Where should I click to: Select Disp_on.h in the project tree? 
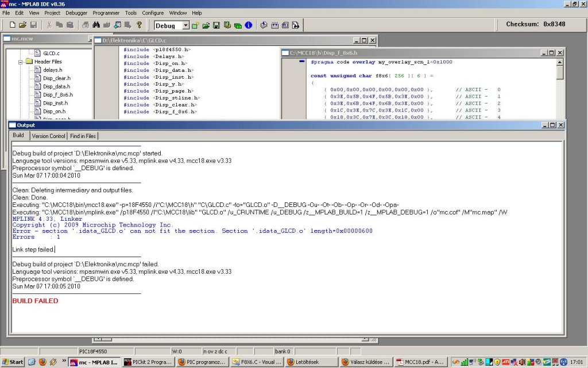[x=54, y=111]
